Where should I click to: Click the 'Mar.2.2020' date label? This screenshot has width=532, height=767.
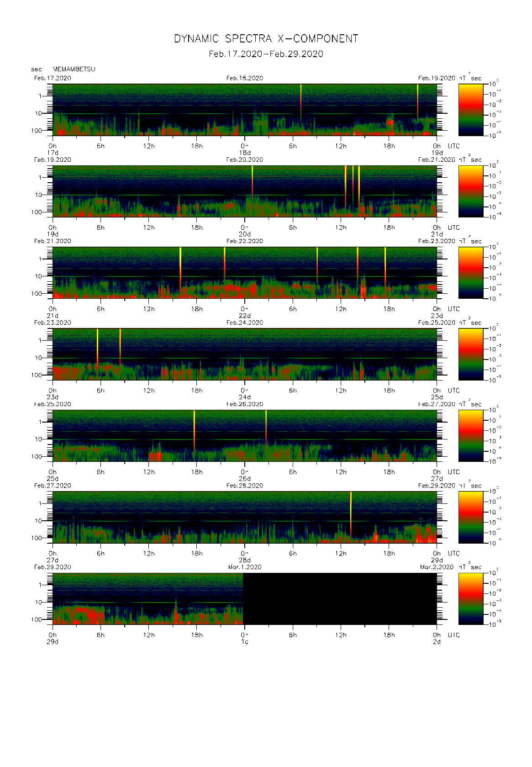coord(437,567)
